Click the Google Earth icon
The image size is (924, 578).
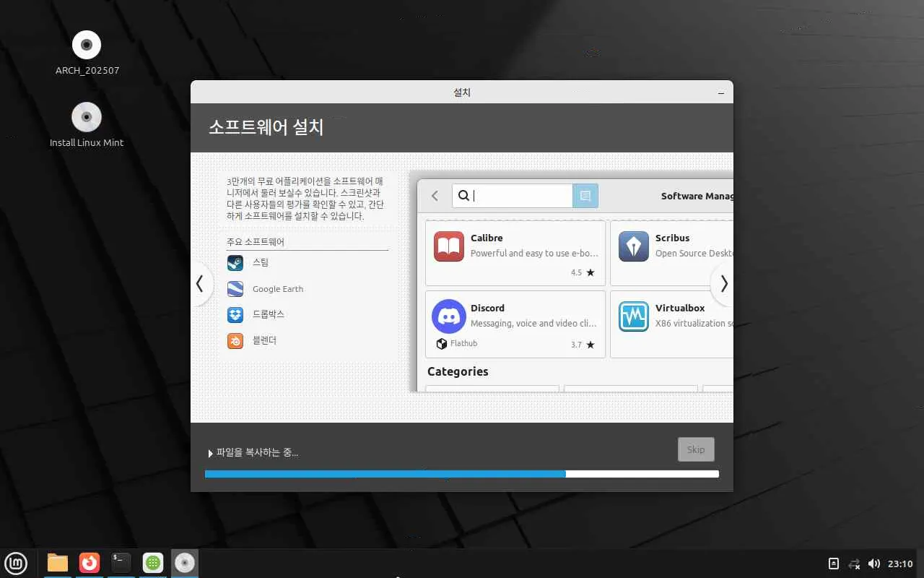click(x=235, y=289)
